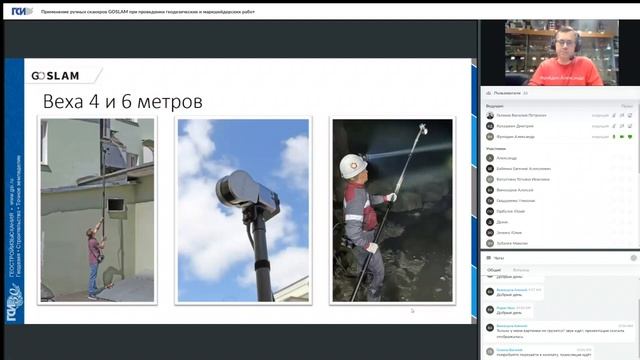Click the ГСИ logo in the header
Viewport: 640px width, 360px height.
click(22, 11)
